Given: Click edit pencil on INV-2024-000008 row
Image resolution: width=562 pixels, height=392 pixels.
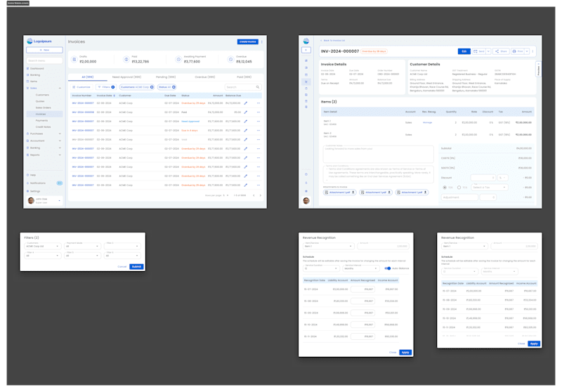Looking at the screenshot, I should coord(245,112).
